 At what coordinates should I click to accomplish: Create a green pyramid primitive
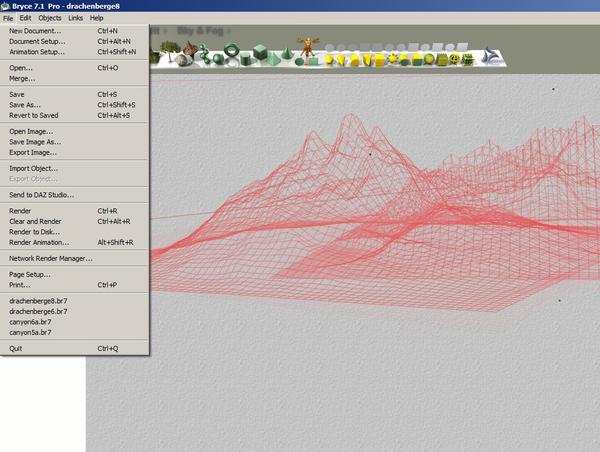(273, 59)
